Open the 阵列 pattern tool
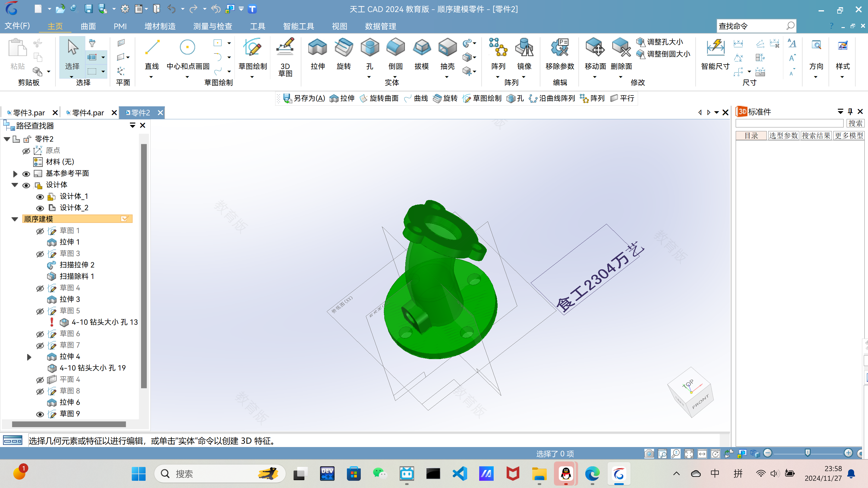Image resolution: width=868 pixels, height=488 pixels. (498, 54)
